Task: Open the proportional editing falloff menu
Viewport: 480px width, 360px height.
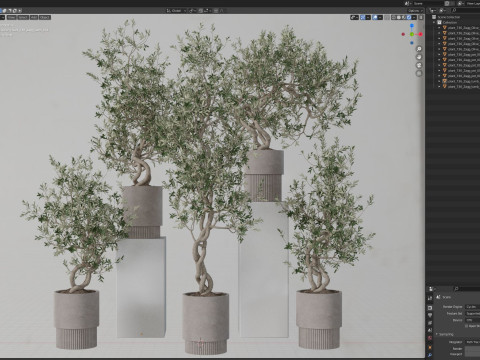Action: 222,11
